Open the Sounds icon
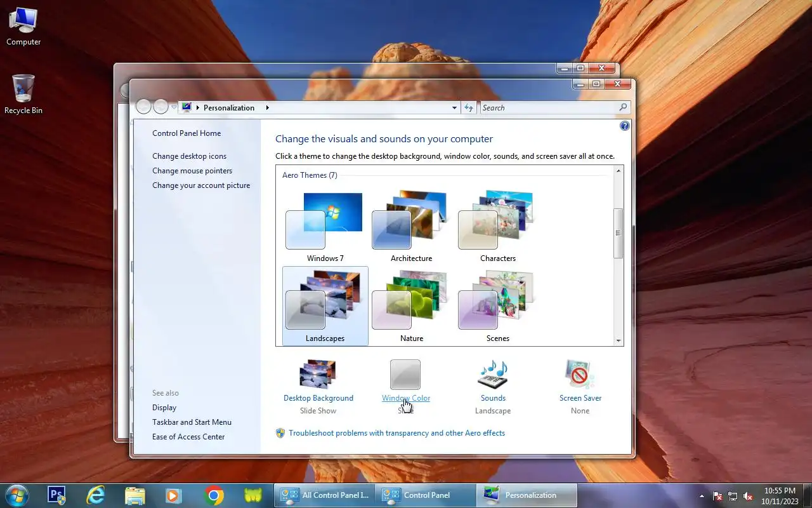Screen dimensions: 812x508 (493, 375)
